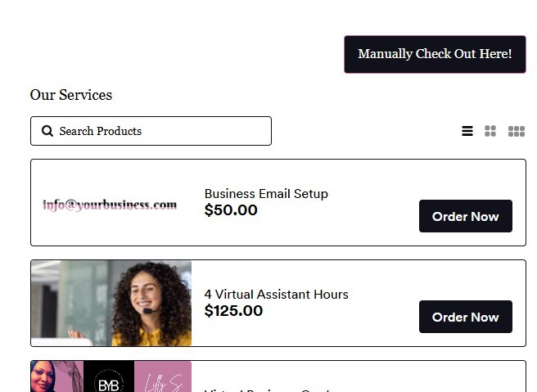The height and width of the screenshot is (392, 537).
Task: Click the $125.00 price label
Action: [x=233, y=311]
